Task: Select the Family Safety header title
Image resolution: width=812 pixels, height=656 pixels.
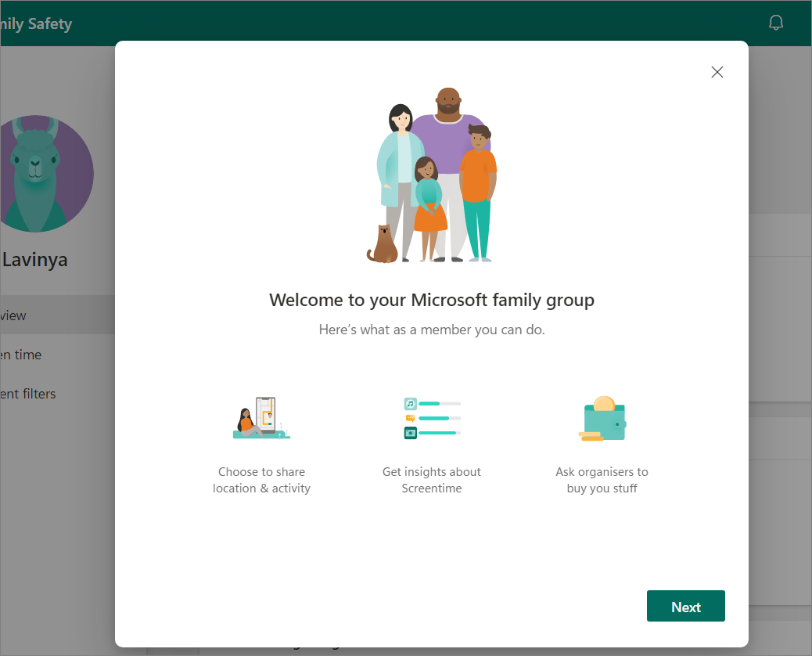Action: [x=36, y=23]
